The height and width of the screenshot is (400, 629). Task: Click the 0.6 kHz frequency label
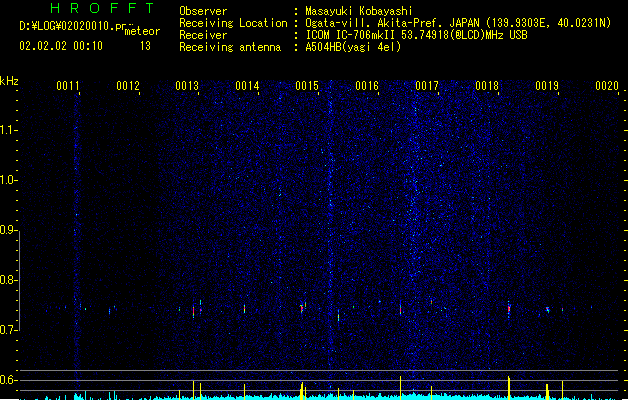(x=8, y=380)
